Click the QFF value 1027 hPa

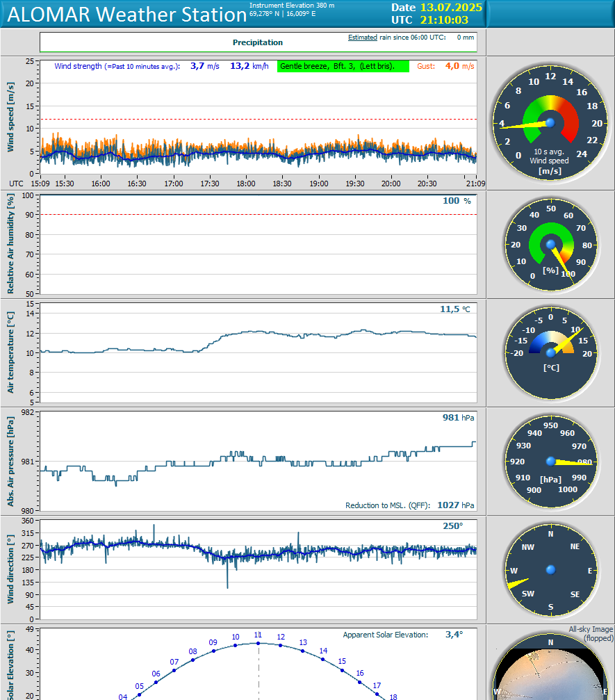456,505
